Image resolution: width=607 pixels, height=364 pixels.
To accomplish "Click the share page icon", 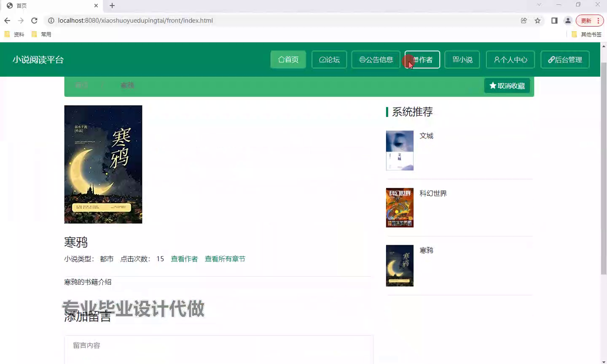I will tap(524, 20).
